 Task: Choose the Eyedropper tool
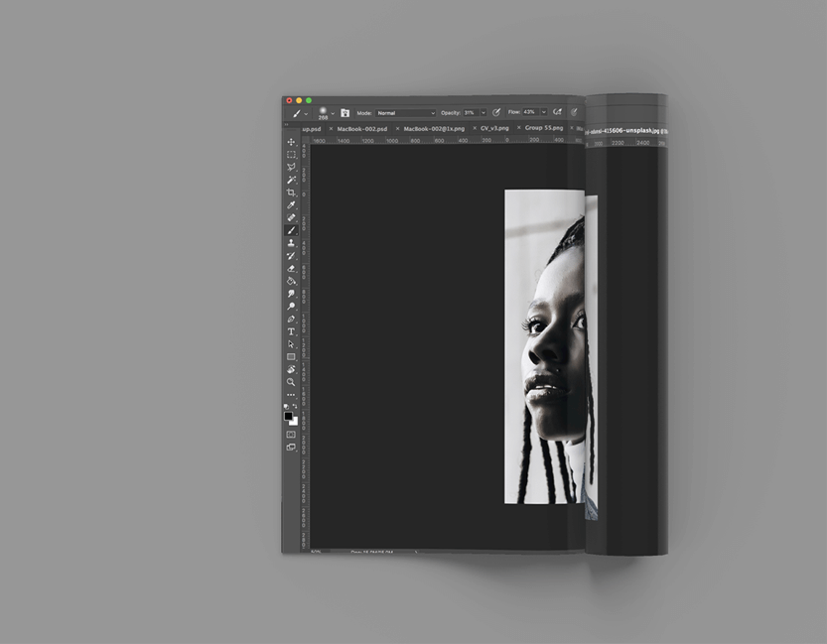pyautogui.click(x=291, y=205)
